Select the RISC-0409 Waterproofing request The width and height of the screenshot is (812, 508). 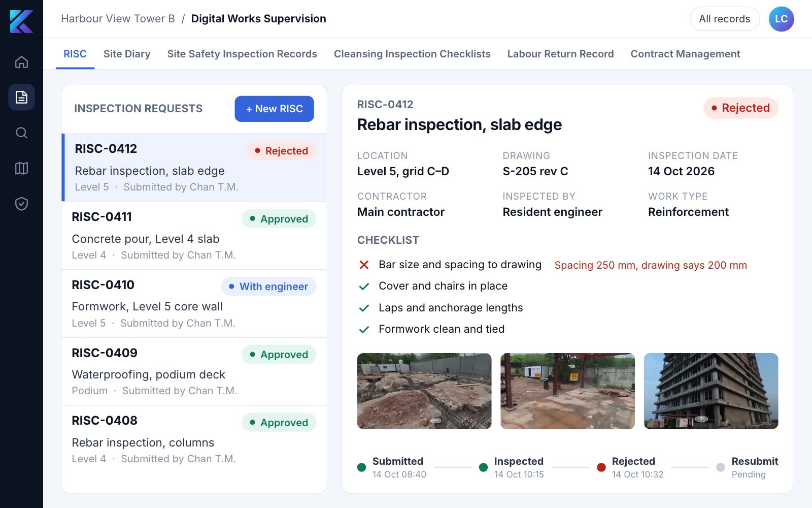(194, 371)
